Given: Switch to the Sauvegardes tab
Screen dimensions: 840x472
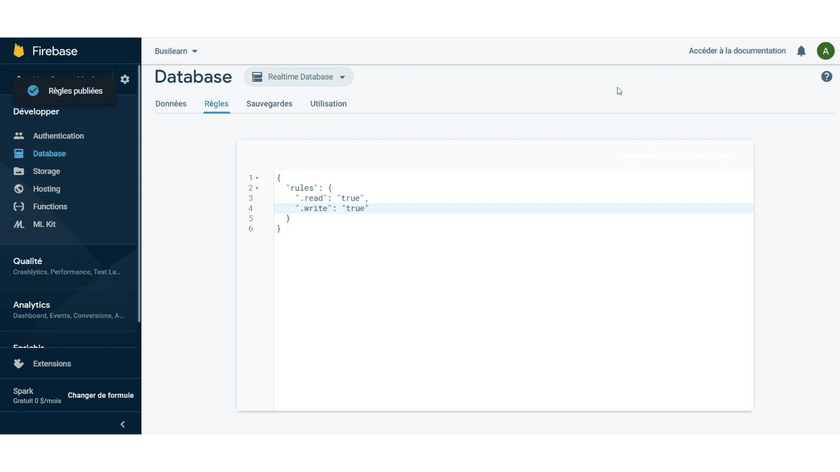Looking at the screenshot, I should point(269,104).
